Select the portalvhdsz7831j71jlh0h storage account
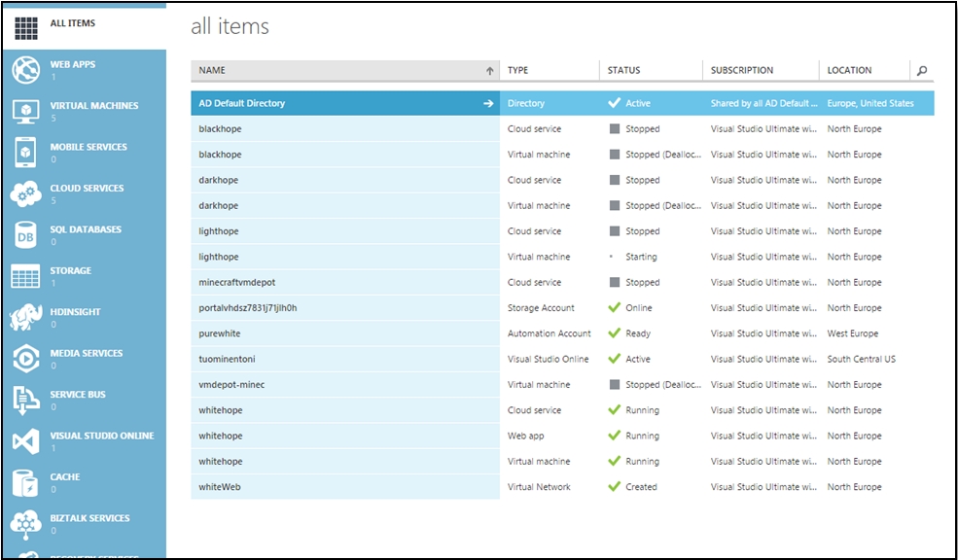Image resolution: width=958 pixels, height=560 pixels. click(248, 308)
